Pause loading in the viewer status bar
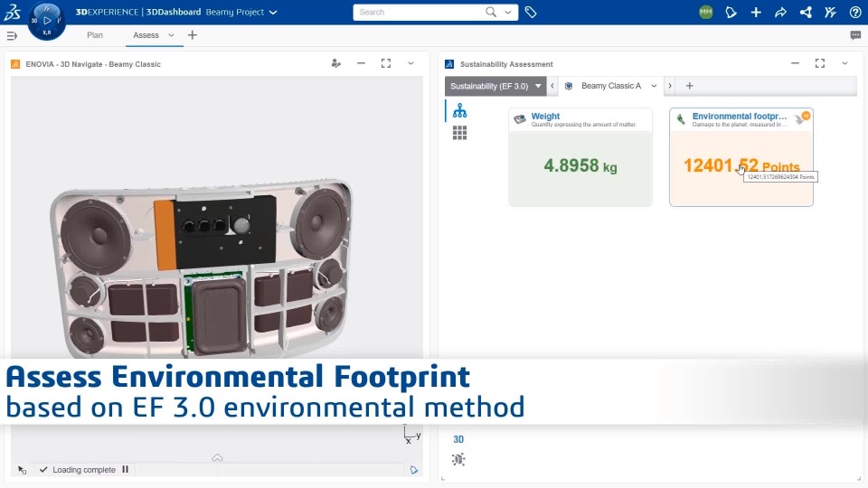Image resolution: width=868 pixels, height=488 pixels. tap(125, 469)
